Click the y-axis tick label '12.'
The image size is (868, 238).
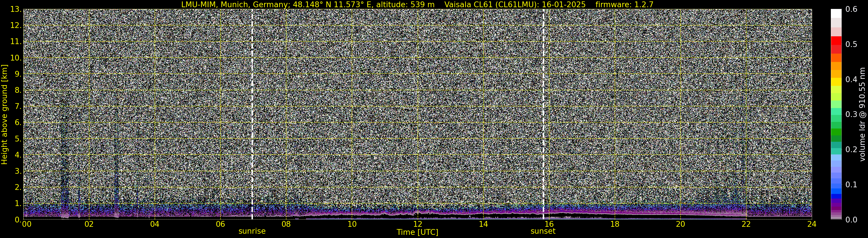[x=16, y=26]
